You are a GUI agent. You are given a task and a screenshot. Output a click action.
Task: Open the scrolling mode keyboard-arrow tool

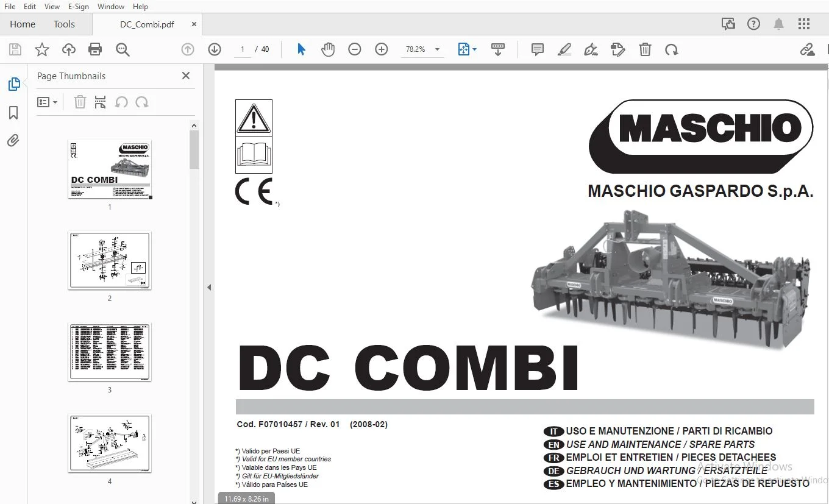pyautogui.click(x=498, y=49)
